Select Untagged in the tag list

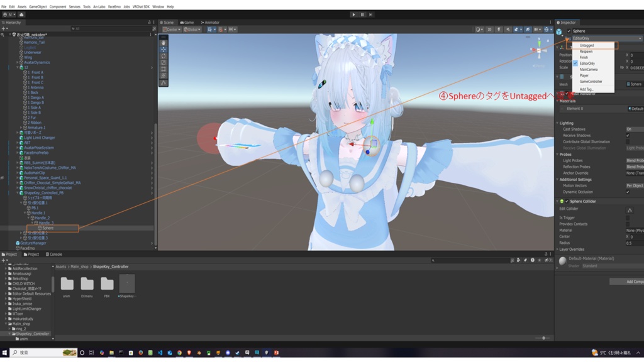(x=593, y=45)
